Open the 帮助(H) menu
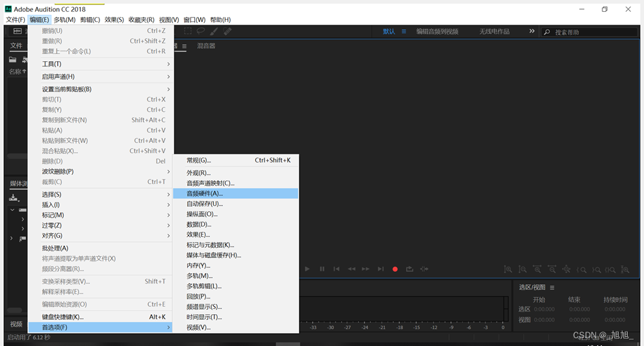 coord(220,20)
